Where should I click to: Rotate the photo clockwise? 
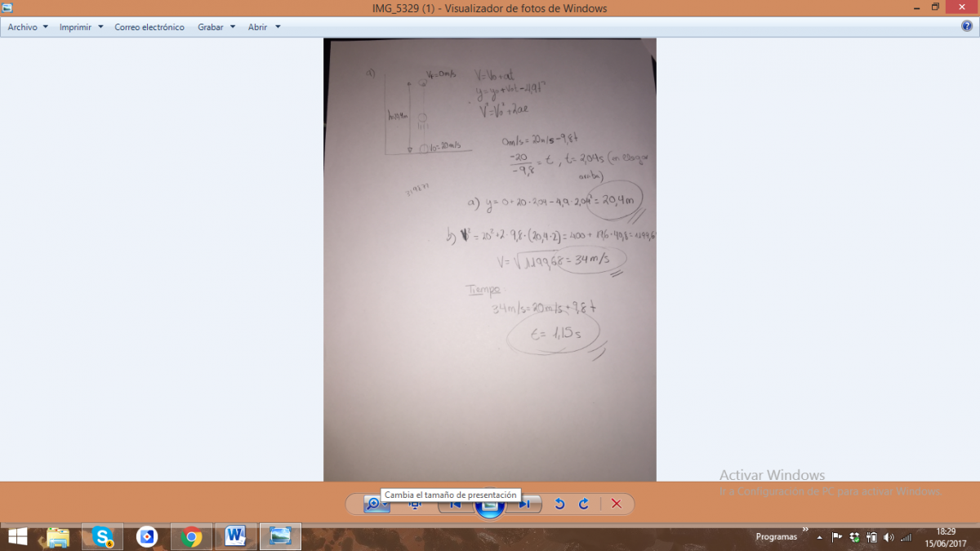584,504
